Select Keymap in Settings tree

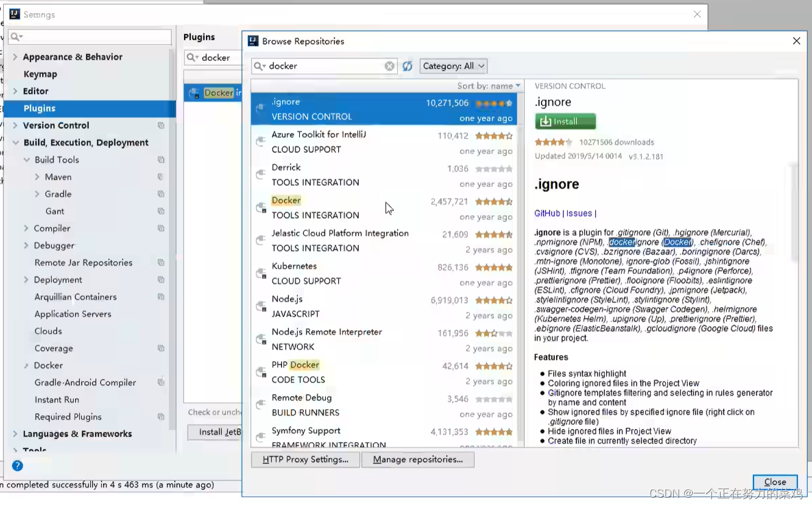tap(40, 74)
